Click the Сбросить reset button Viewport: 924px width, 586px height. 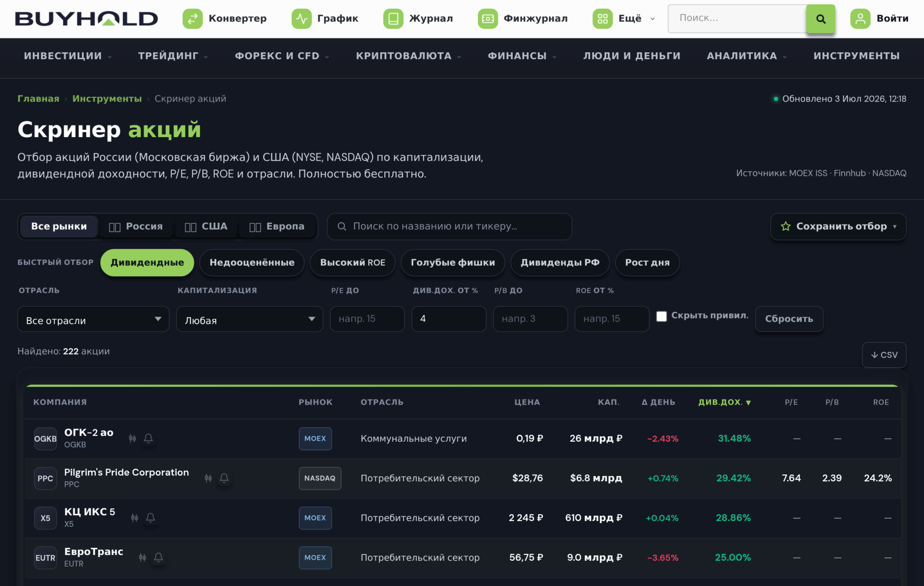[x=789, y=319]
